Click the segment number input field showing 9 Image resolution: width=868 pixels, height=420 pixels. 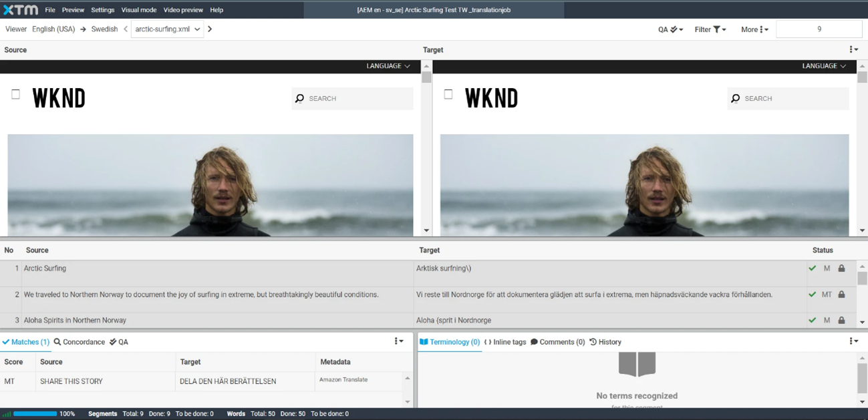(819, 29)
